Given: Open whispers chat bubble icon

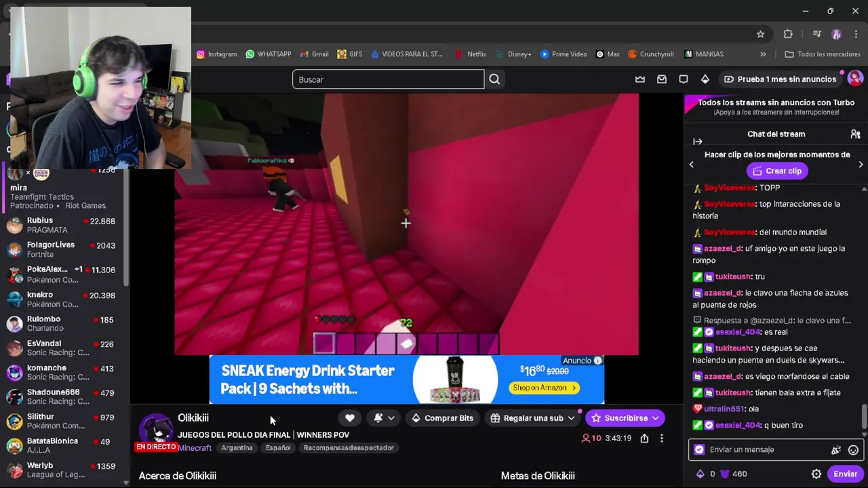Looking at the screenshot, I should coord(684,79).
